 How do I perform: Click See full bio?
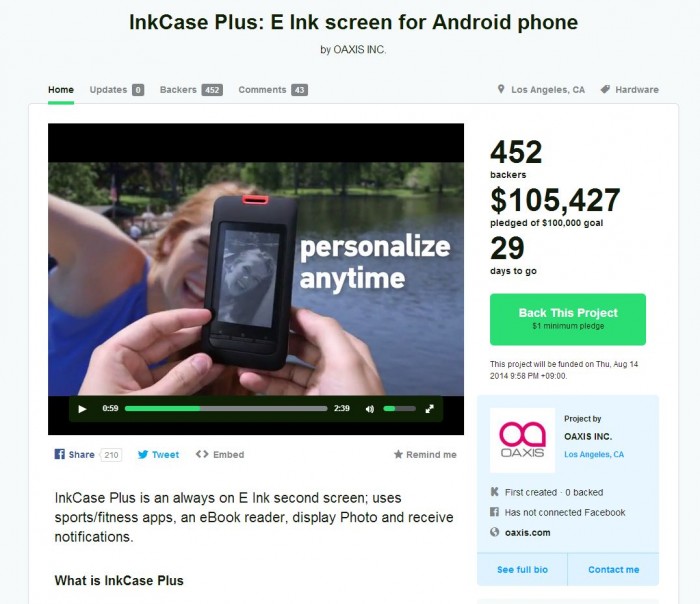[x=522, y=570]
